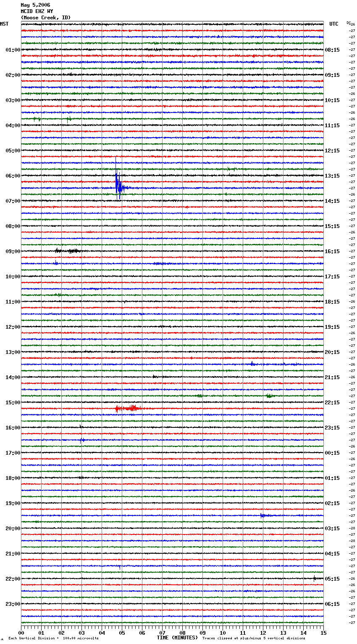
Task: Select the "13:00" MST time label
Action: pos(13,352)
